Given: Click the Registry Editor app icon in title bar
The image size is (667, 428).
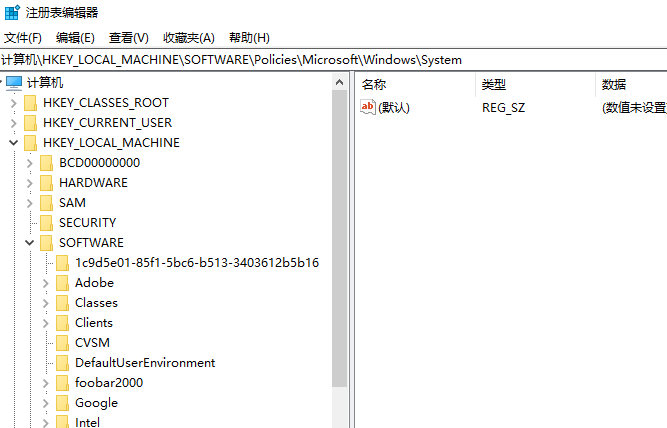Looking at the screenshot, I should coord(12,12).
